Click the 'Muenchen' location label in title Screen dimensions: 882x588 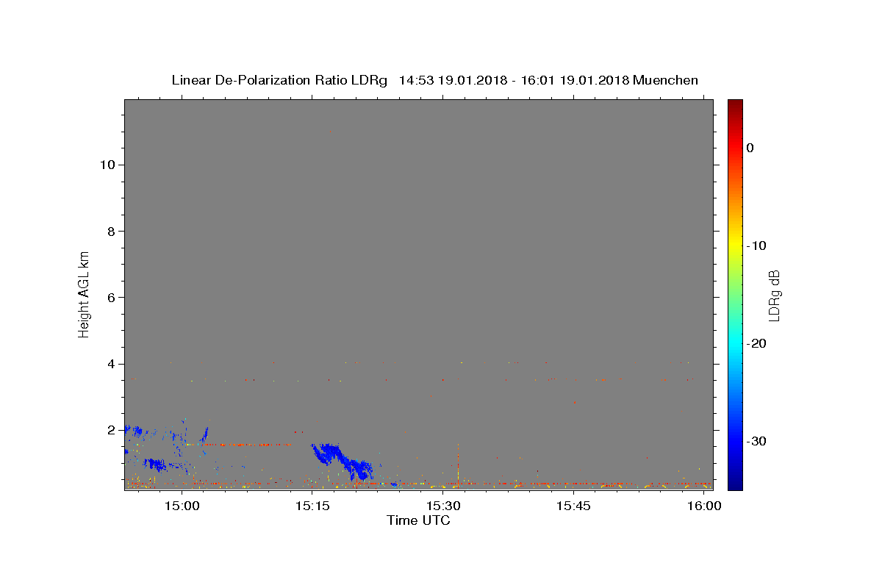665,80
